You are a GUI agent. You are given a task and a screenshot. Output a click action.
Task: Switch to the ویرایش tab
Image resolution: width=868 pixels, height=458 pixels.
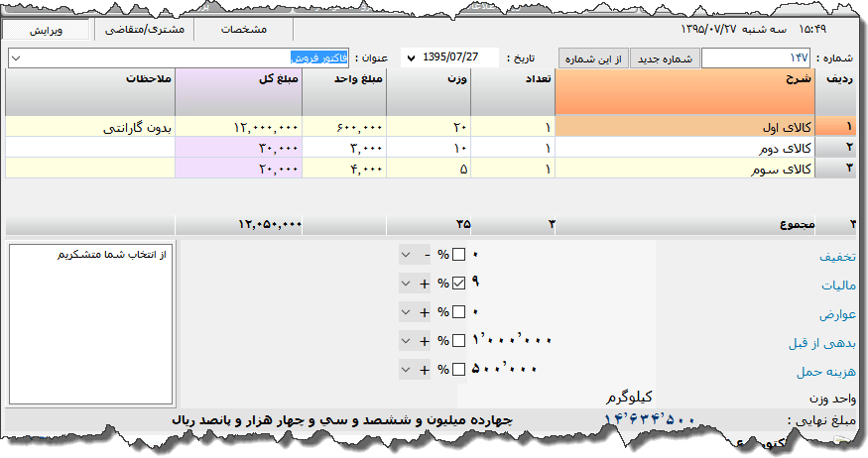pyautogui.click(x=47, y=30)
